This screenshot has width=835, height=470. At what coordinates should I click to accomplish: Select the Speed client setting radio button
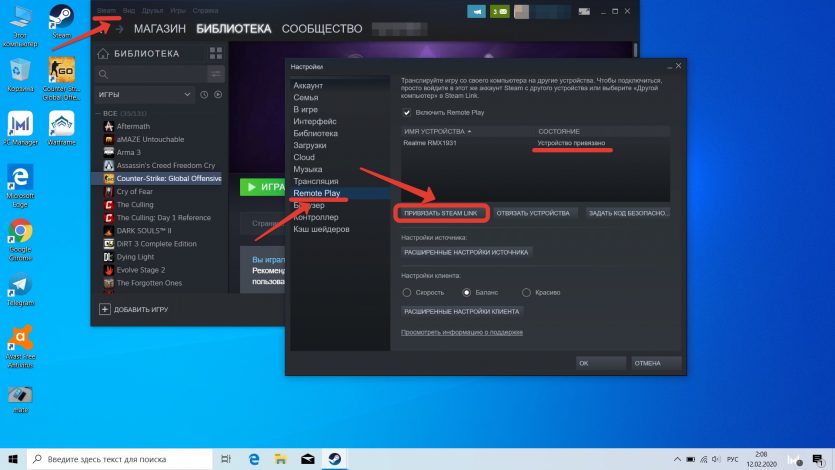coord(407,292)
